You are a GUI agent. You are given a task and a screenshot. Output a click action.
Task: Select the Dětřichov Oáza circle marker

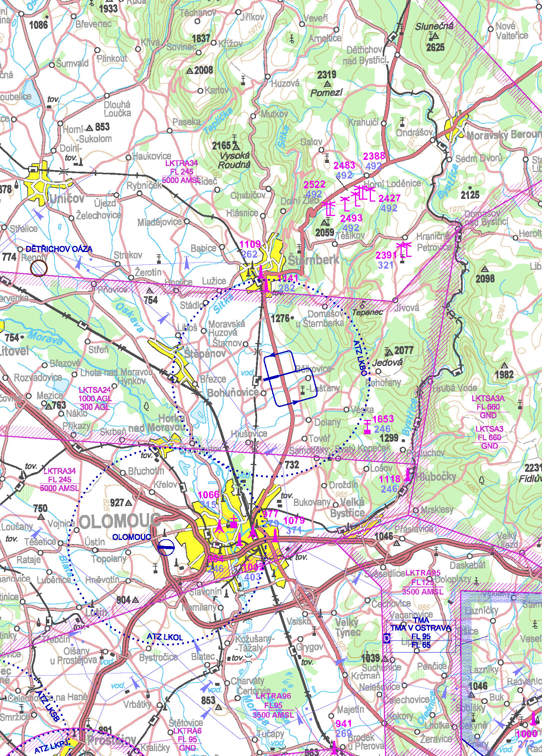point(39,268)
